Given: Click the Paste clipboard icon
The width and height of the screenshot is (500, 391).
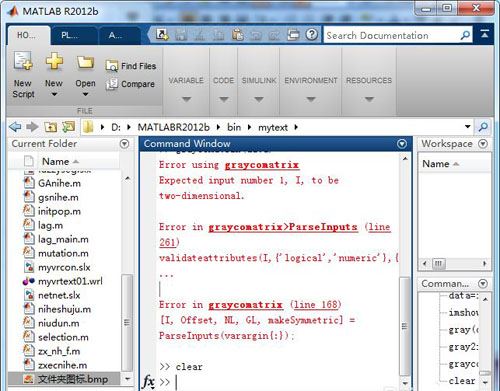Looking at the screenshot, I should [x=237, y=35].
